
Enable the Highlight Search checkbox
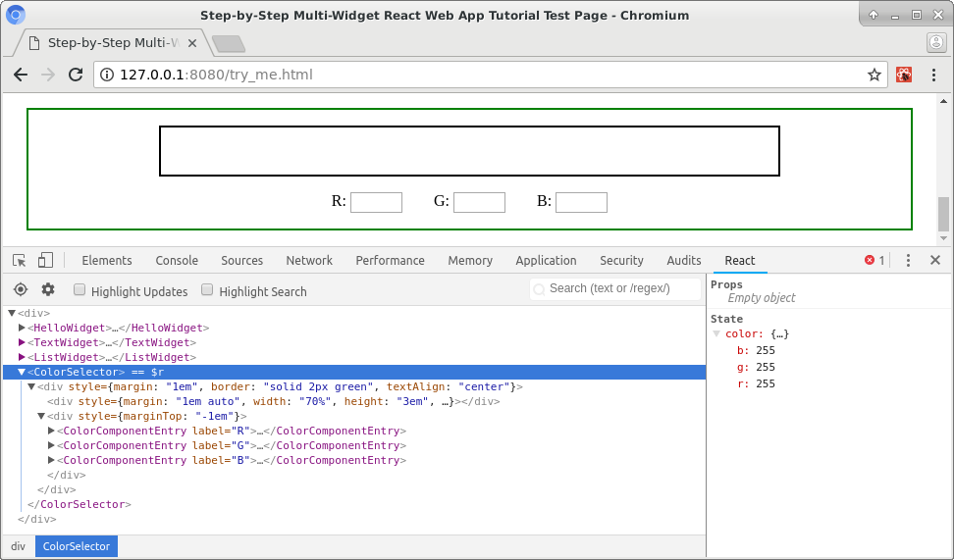click(207, 290)
